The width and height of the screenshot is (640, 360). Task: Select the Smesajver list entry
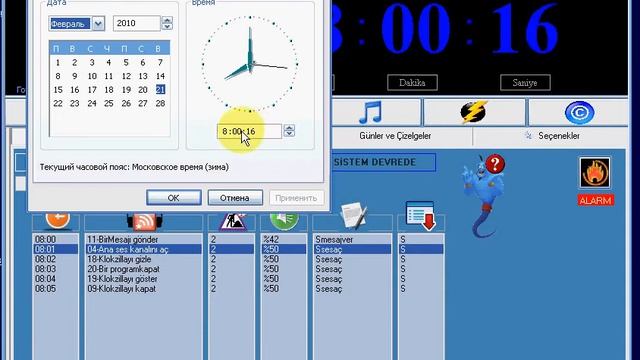(x=352, y=240)
